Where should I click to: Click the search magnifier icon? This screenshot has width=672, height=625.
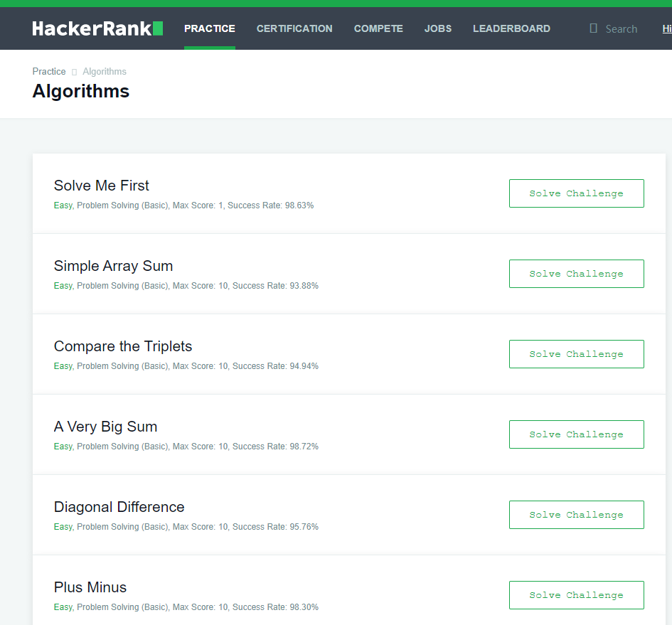(593, 28)
